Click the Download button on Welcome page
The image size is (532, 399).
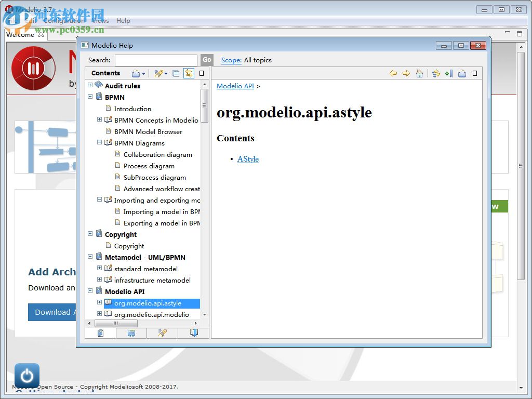pyautogui.click(x=52, y=312)
